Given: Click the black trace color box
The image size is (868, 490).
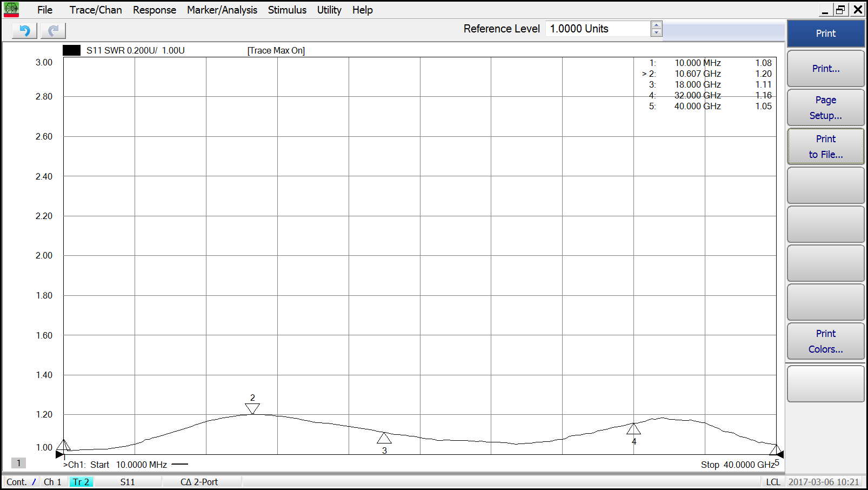Looking at the screenshot, I should coord(71,50).
